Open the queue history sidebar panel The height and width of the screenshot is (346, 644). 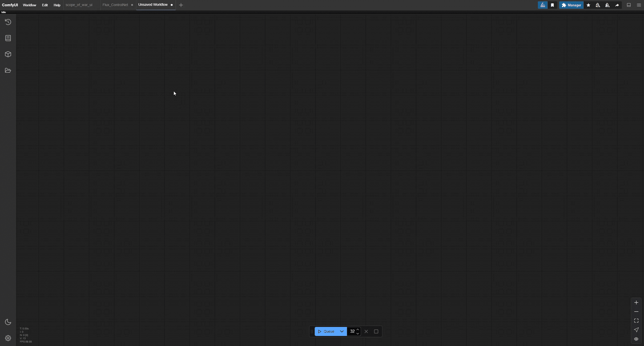[x=8, y=22]
